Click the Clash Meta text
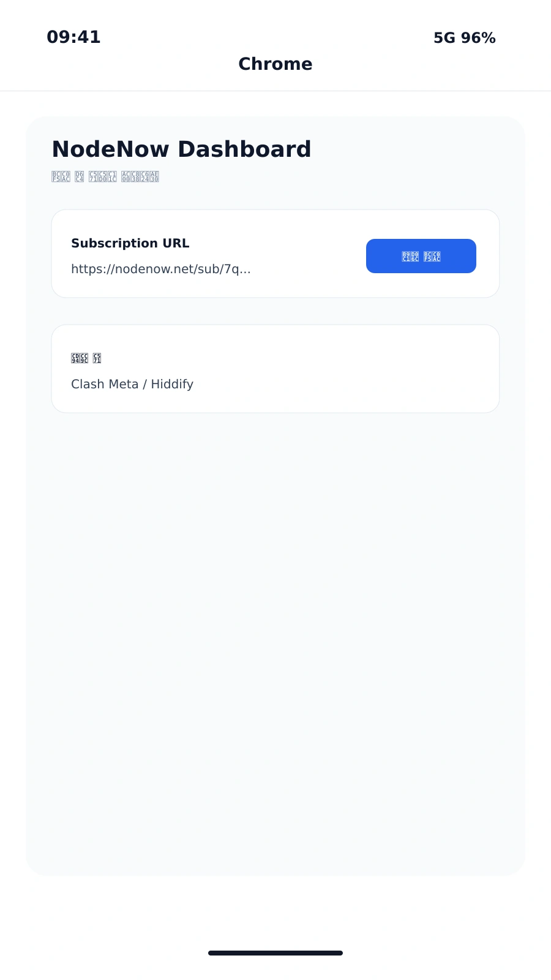Screen dimensions: 551x980 (x=105, y=384)
